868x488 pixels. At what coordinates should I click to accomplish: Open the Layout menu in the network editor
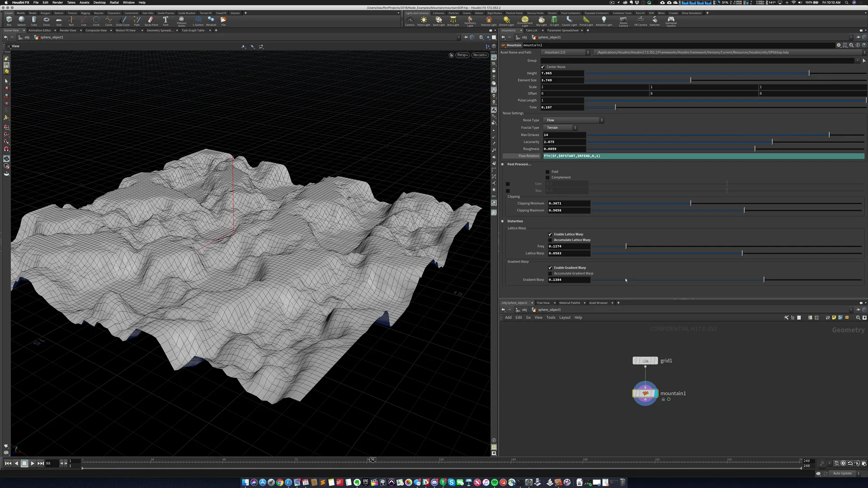point(565,317)
